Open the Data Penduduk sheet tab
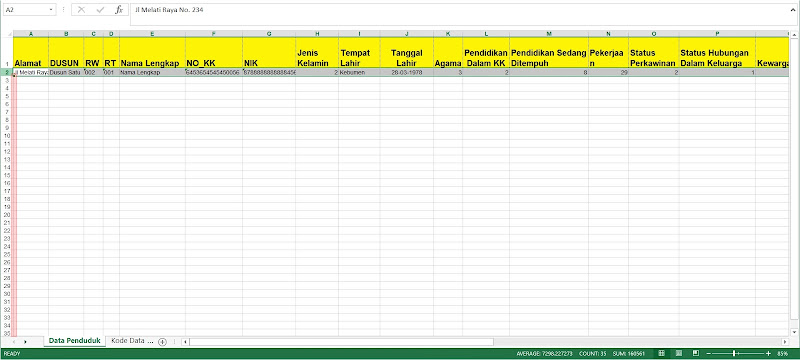Image resolution: width=800 pixels, height=360 pixels. (74, 341)
